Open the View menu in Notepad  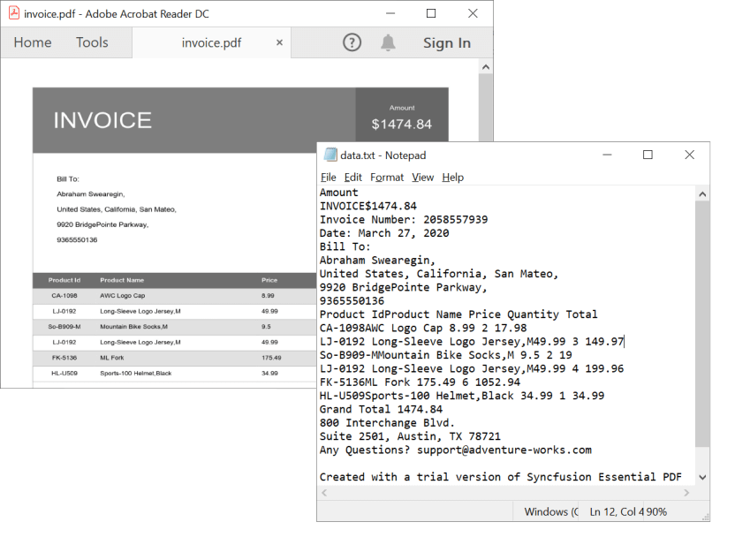[x=423, y=178]
